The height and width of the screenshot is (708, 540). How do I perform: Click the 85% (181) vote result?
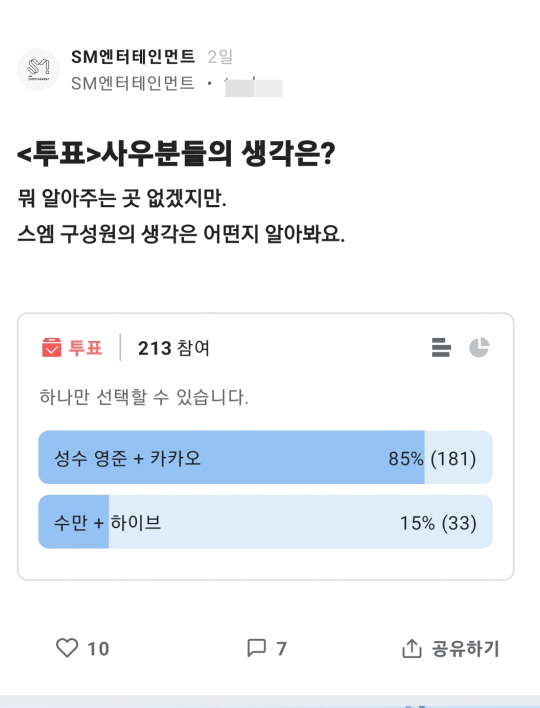(432, 458)
